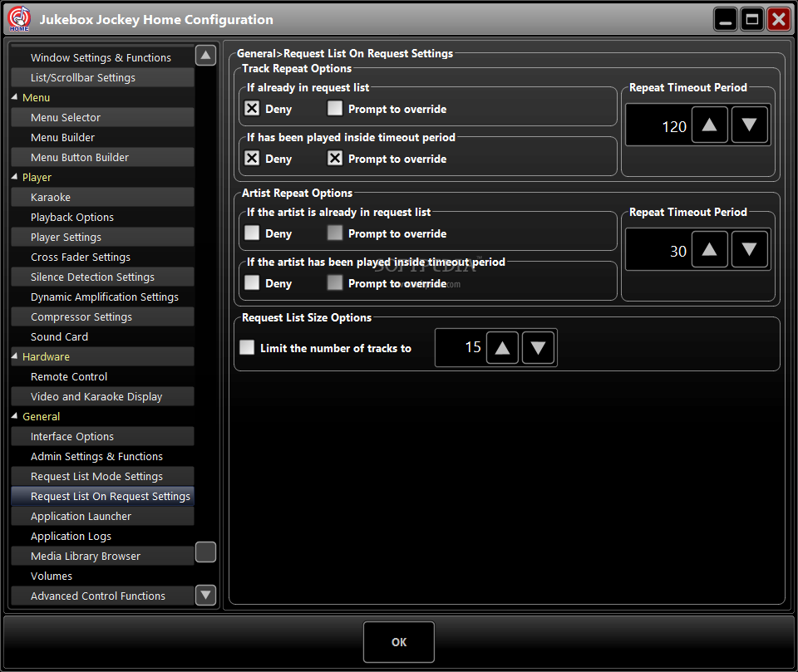Toggle Prompt to override for artist played inside timeout
This screenshot has height=672, width=798.
click(335, 283)
